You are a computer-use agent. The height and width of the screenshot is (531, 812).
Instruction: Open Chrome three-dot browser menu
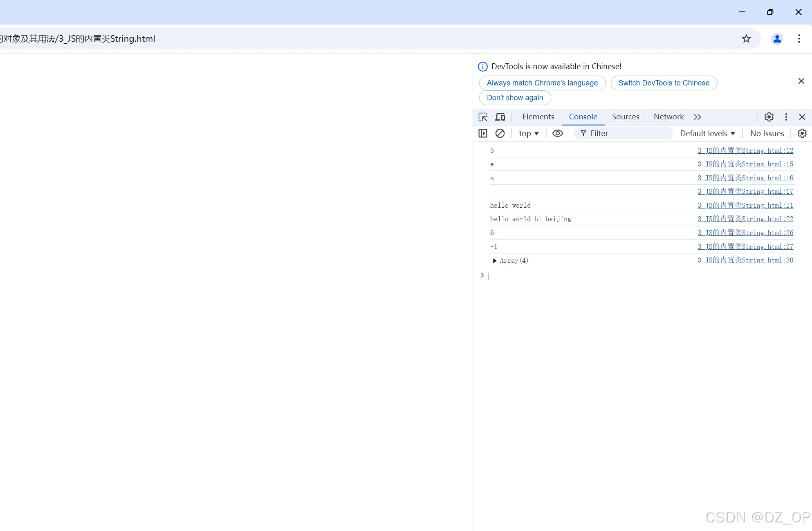click(799, 38)
